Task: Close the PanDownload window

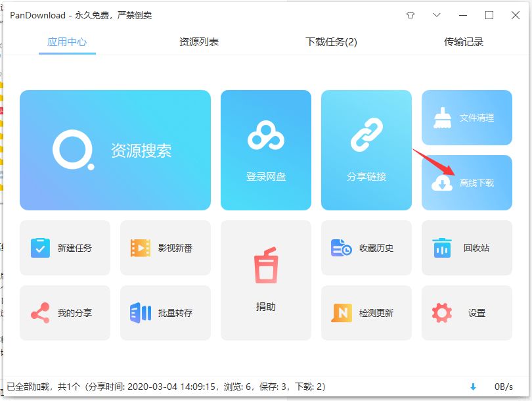Action: click(516, 15)
